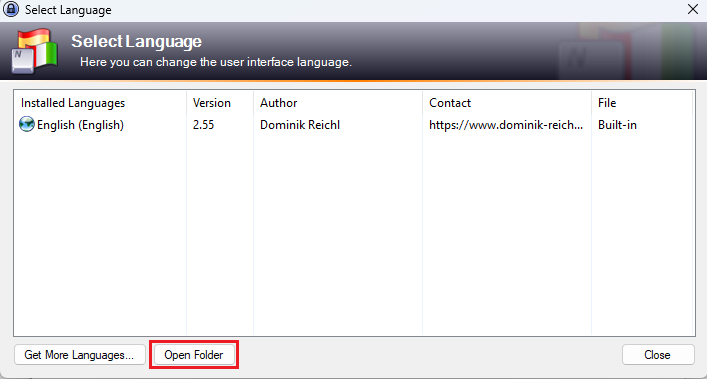Sort by Version column header
707x379 pixels.
point(220,103)
